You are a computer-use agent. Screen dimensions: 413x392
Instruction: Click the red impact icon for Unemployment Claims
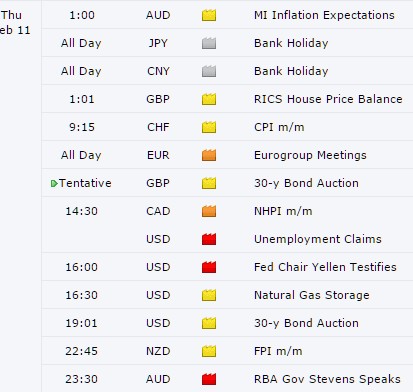coord(209,239)
